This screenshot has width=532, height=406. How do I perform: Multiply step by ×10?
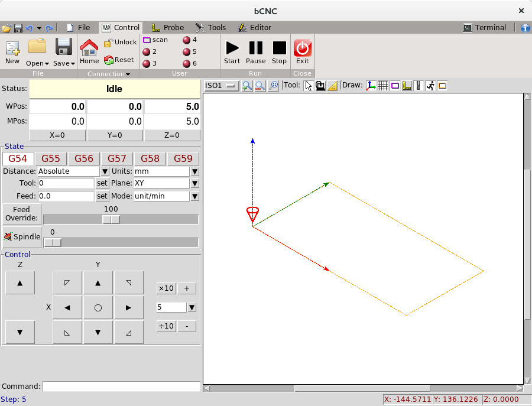coord(166,288)
